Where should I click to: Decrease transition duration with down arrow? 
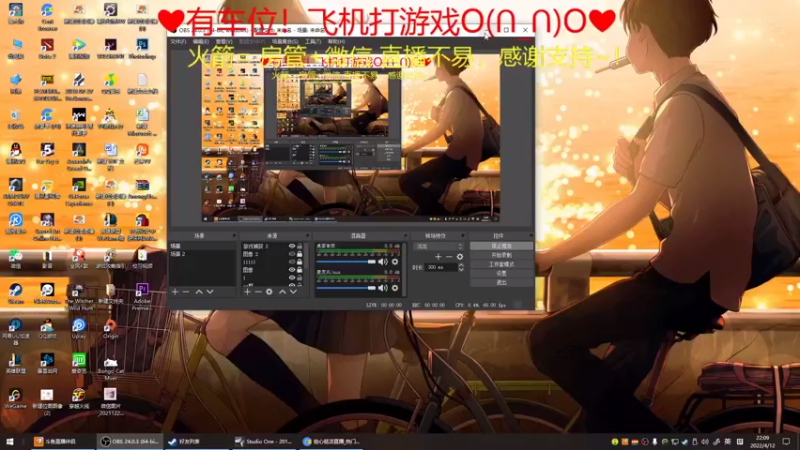point(461,269)
